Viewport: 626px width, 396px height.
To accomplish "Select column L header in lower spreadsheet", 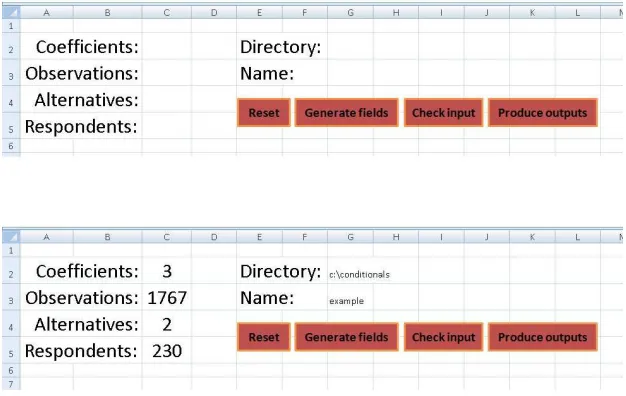I will [578, 237].
